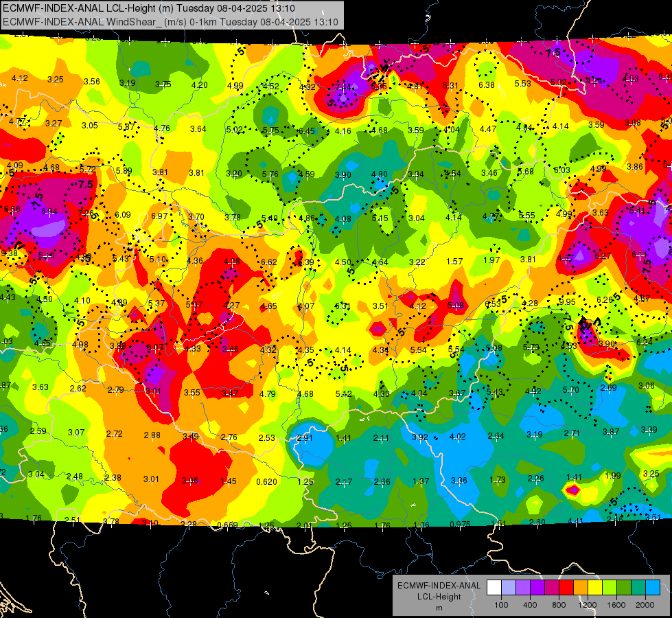The width and height of the screenshot is (672, 618).
Task: Click the wind shear value '2.88'
Action: coord(152,435)
